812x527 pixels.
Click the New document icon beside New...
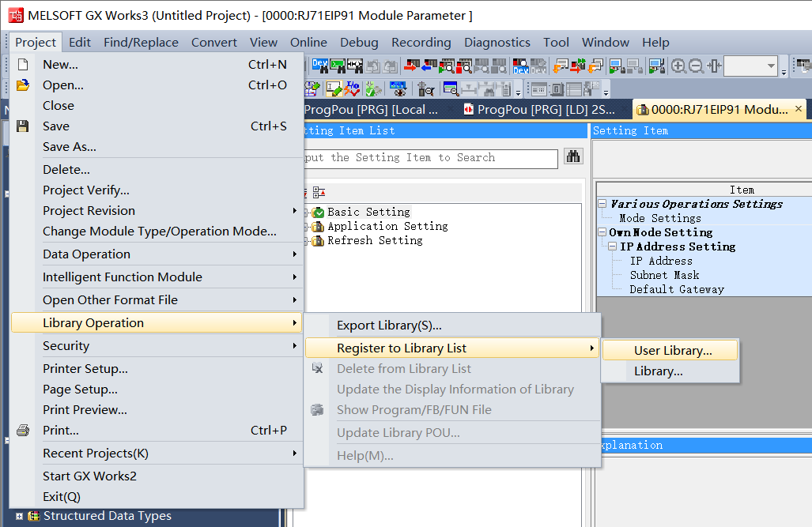[x=23, y=64]
